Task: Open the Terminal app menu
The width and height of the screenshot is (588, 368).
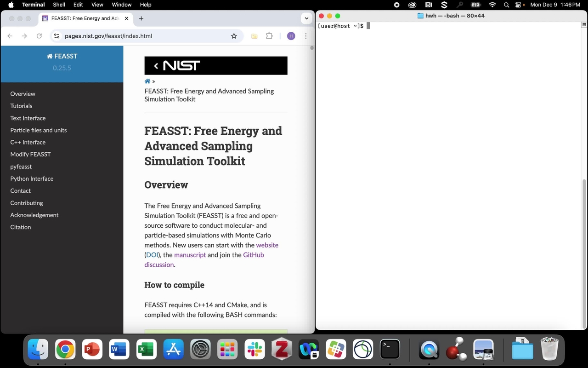Action: 33,5
